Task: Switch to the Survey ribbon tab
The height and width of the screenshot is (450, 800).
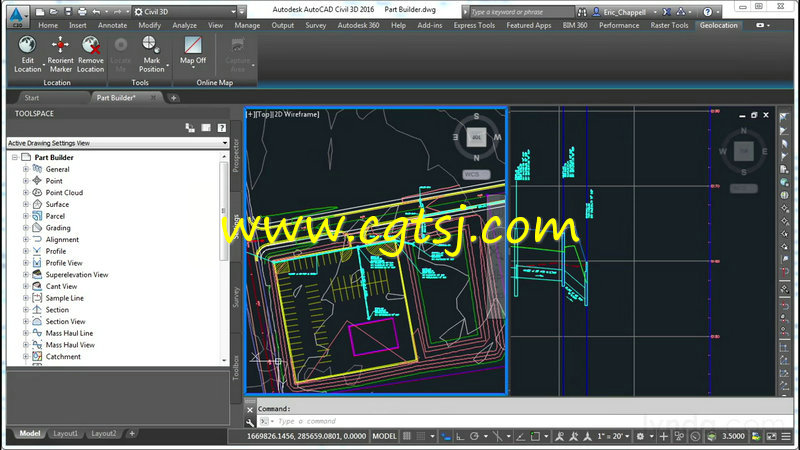Action: (x=315, y=25)
